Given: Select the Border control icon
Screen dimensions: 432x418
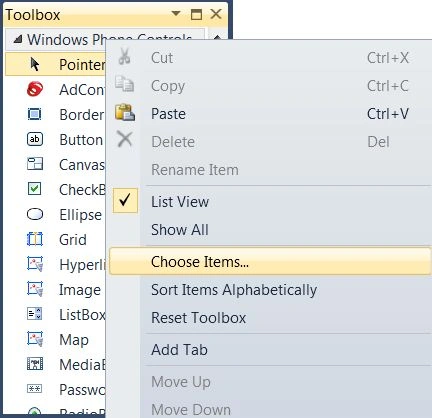Looking at the screenshot, I should click(34, 114).
